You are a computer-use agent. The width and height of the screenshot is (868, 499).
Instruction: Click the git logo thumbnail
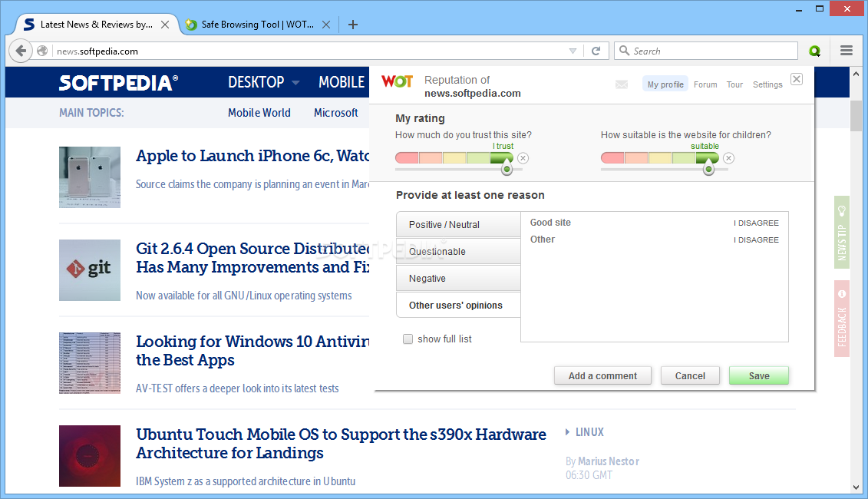[x=90, y=270]
